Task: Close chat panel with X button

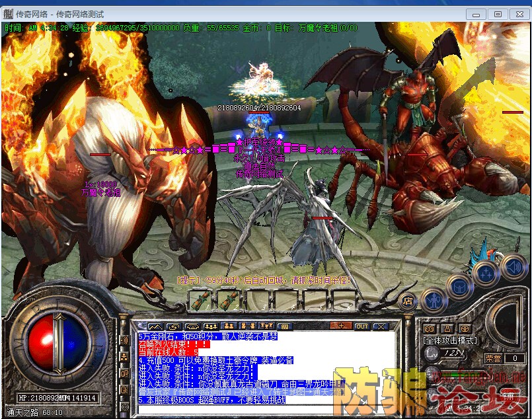Action: (x=381, y=326)
